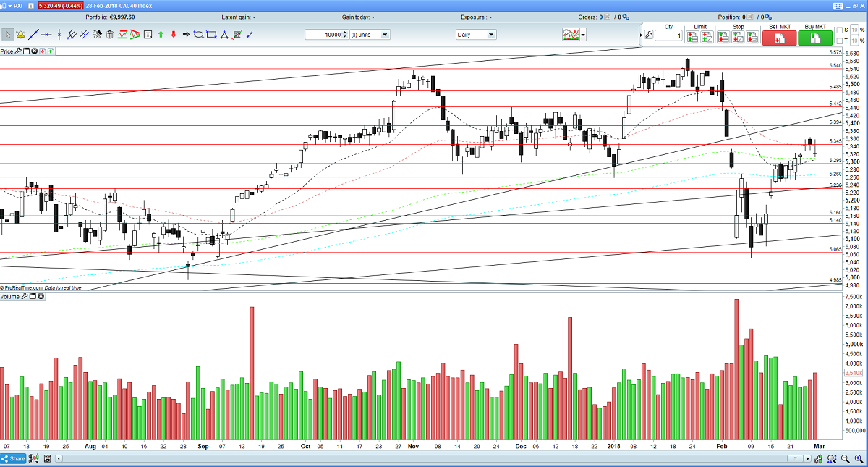Select the horizontal line tool
This screenshot has width=868, height=467.
(46, 35)
